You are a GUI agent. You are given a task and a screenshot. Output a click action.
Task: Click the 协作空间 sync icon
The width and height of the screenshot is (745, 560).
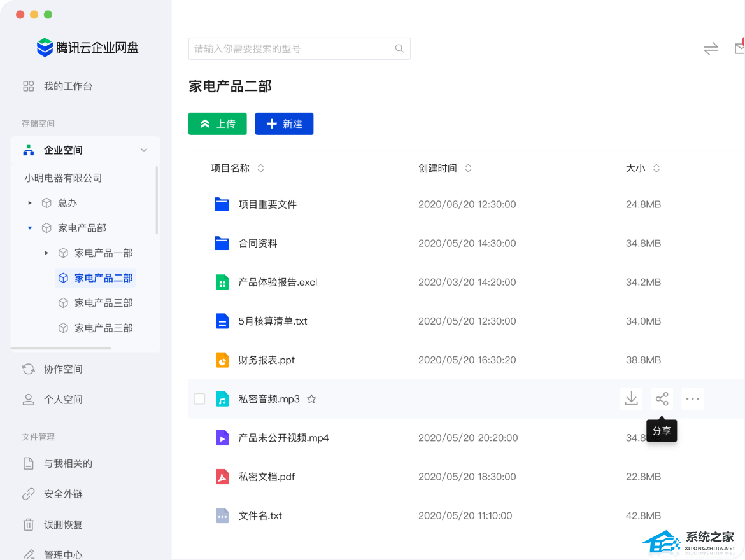[x=29, y=369]
